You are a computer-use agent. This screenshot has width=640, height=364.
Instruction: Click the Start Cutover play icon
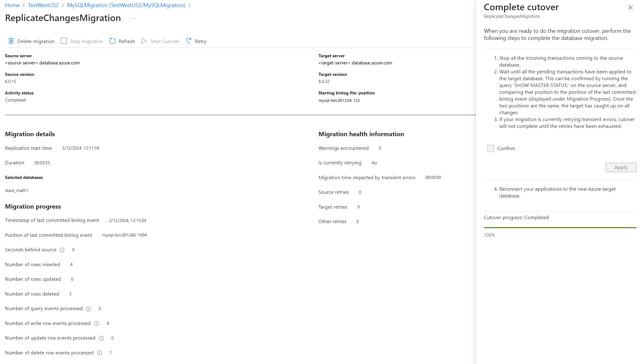pyautogui.click(x=144, y=41)
